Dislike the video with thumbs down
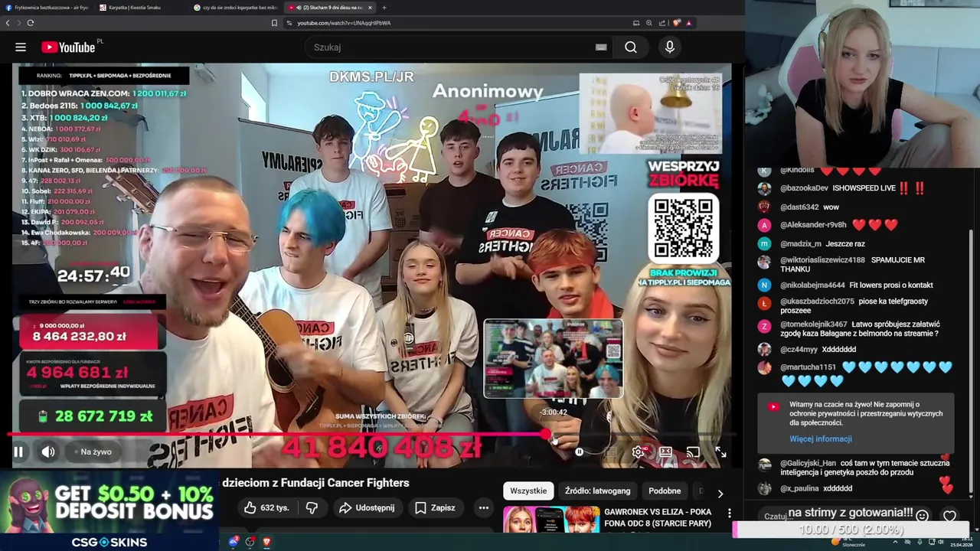Image resolution: width=980 pixels, height=551 pixels. (x=312, y=507)
